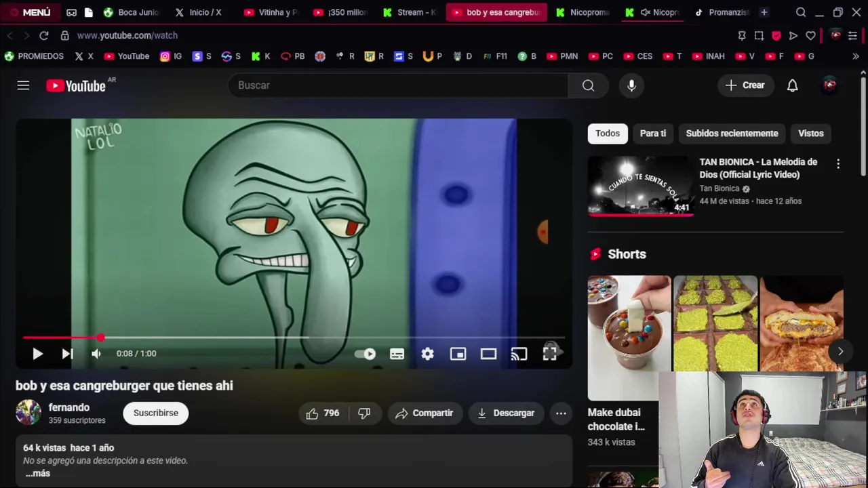The image size is (868, 488).
Task: Toggle autoplay switch in player
Action: 366,354
